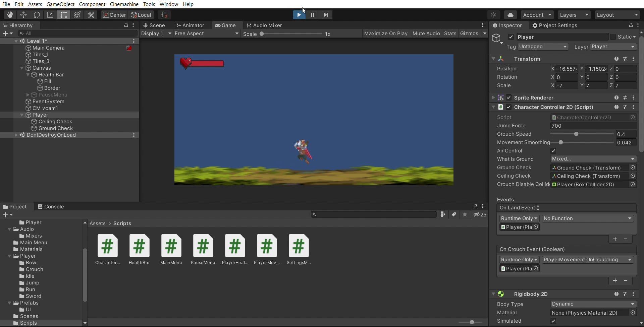The image size is (644, 327).
Task: Select the Transform tool
Action: [77, 15]
